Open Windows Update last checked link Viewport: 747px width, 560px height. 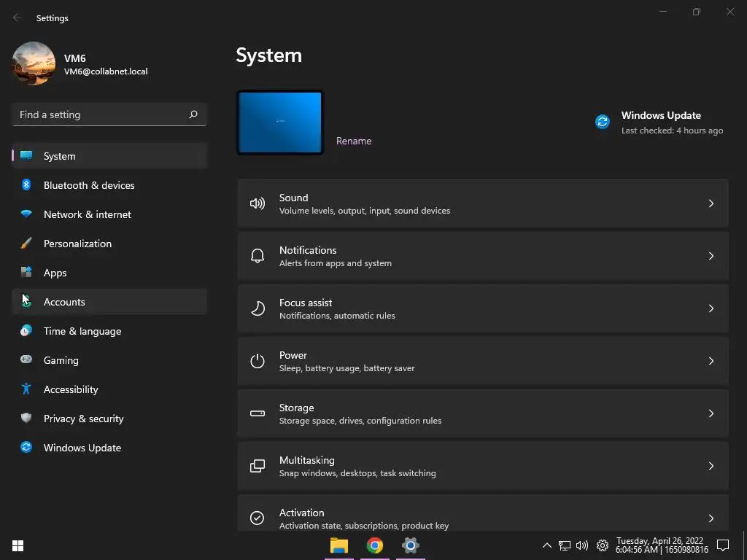(x=672, y=131)
